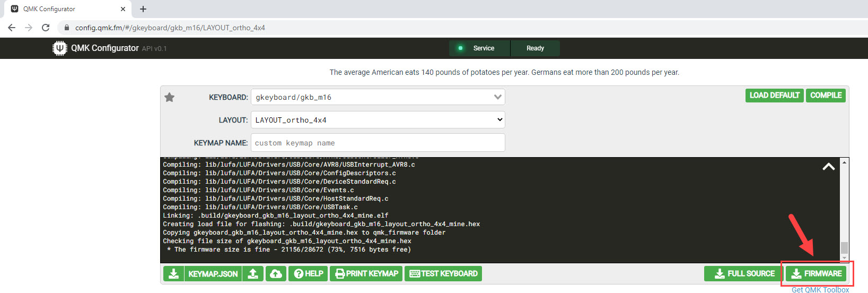Click the QMK Configurator logo icon

tap(60, 48)
